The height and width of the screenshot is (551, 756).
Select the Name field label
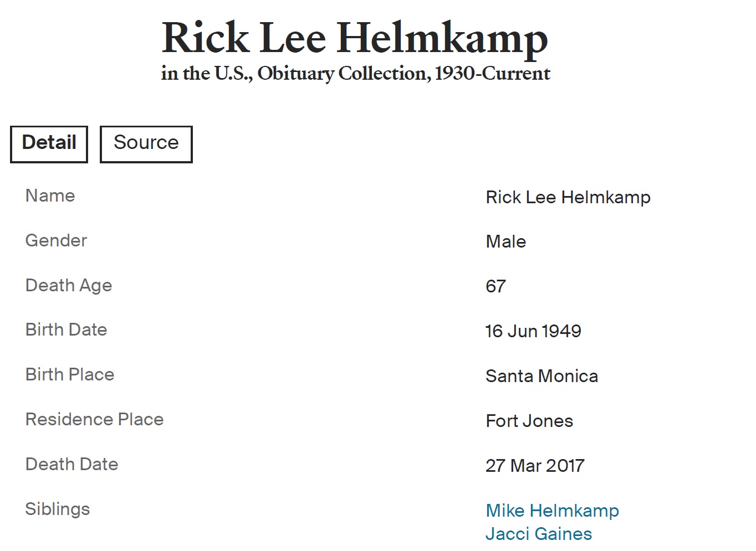[50, 195]
